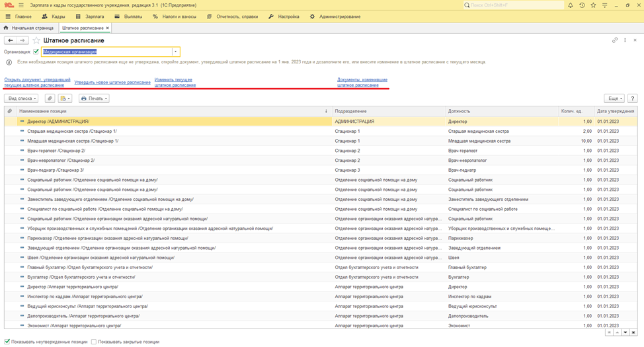Viewport: 644px width, 347px height.
Task: Move down one row arrow button
Action: [625, 332]
